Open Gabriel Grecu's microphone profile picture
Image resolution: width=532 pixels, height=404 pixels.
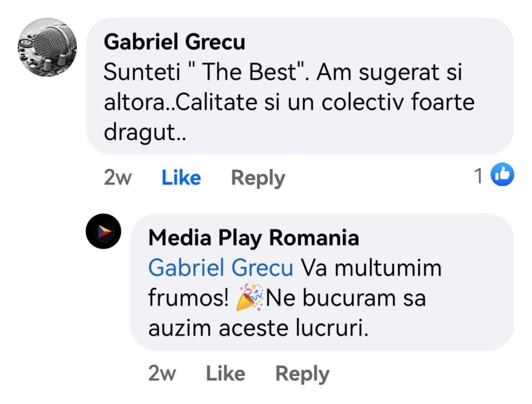(x=47, y=47)
